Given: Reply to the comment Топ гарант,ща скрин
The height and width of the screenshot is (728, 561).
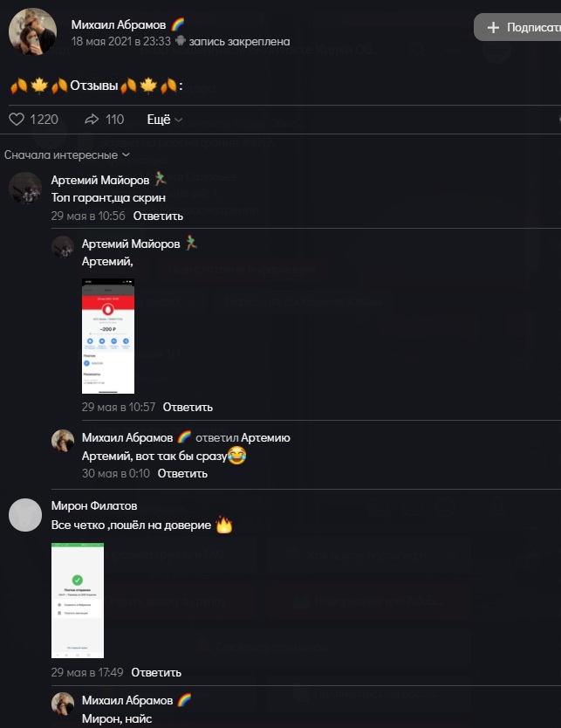Looking at the screenshot, I should [158, 216].
